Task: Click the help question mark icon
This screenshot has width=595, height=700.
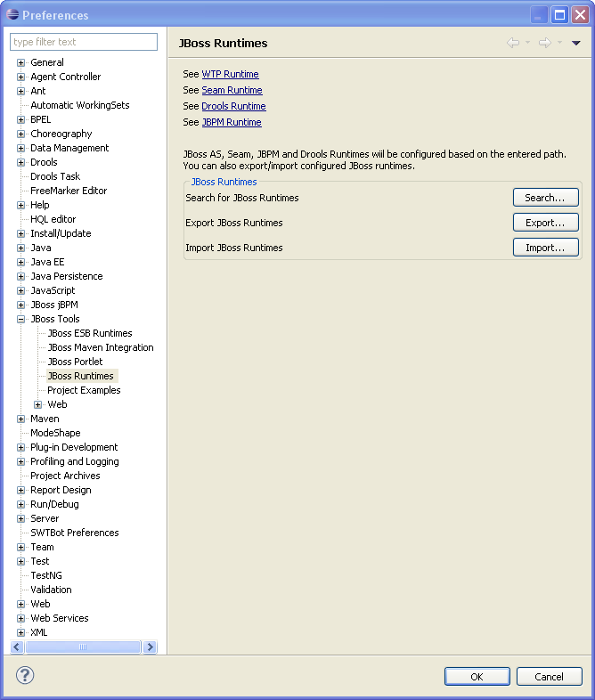Action: coord(25,675)
